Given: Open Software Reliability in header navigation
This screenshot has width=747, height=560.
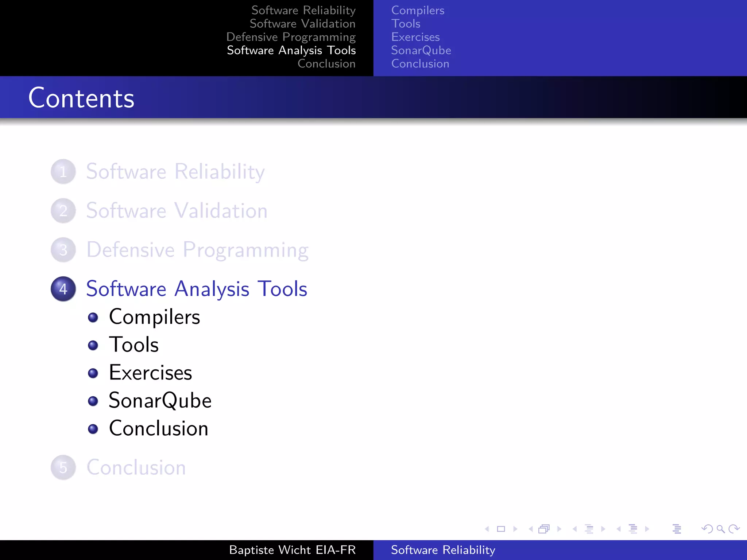Looking at the screenshot, I should pyautogui.click(x=303, y=10).
